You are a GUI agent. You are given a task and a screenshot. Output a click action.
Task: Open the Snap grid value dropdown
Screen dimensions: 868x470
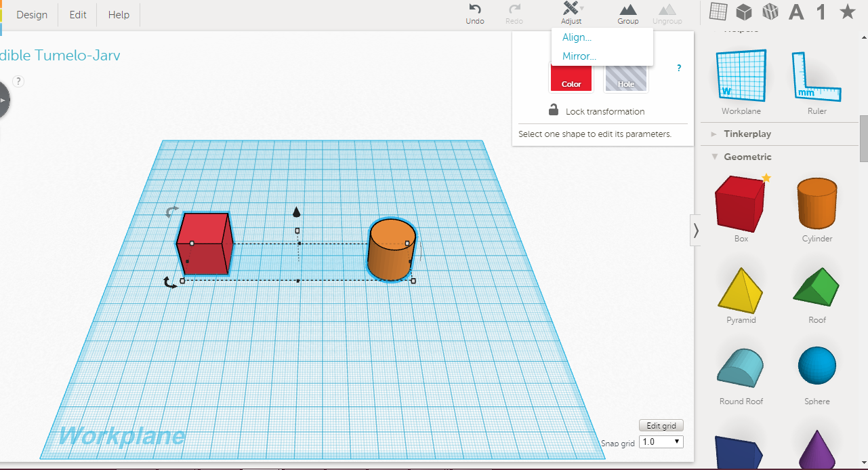point(661,441)
